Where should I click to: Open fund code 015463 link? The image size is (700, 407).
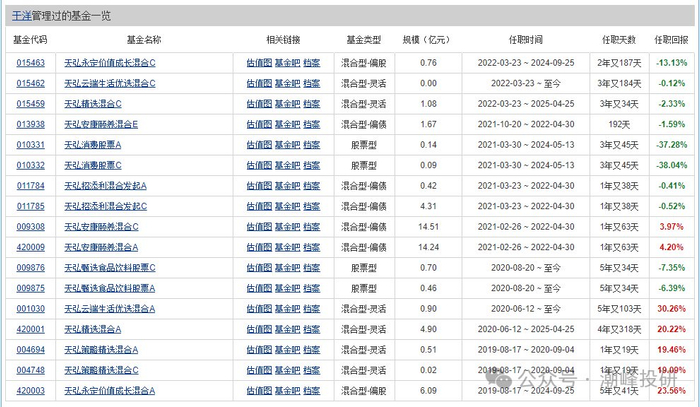[30, 63]
